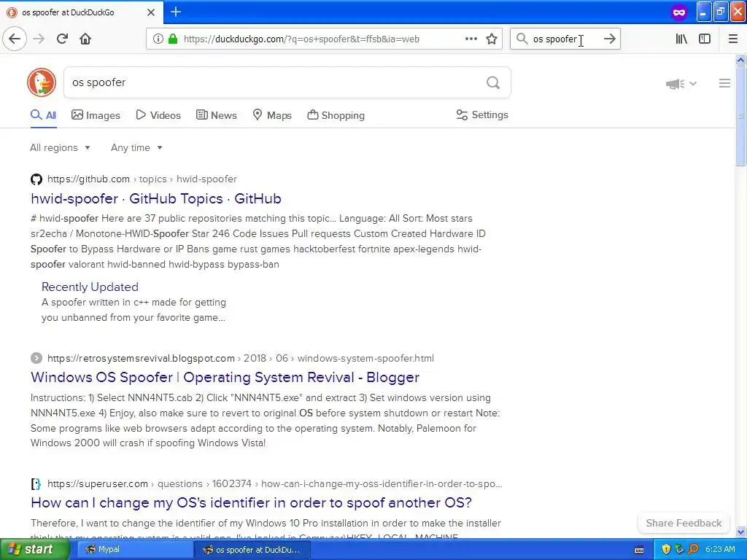Reload the current page
This screenshot has width=747, height=560.
(x=62, y=39)
